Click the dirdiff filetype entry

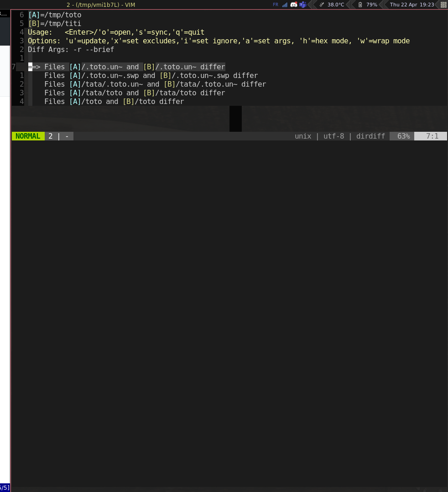tap(370, 136)
